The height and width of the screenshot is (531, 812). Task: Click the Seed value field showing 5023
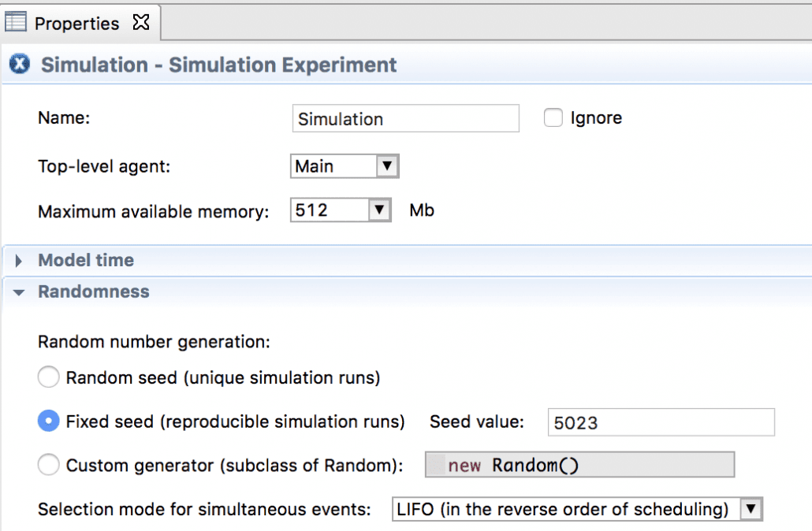click(x=660, y=422)
